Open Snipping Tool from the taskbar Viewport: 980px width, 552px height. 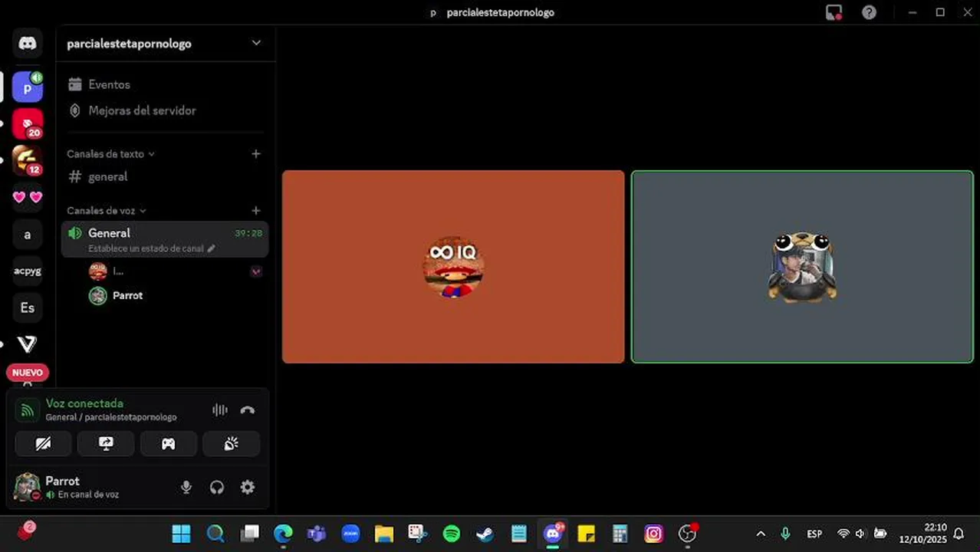click(418, 534)
